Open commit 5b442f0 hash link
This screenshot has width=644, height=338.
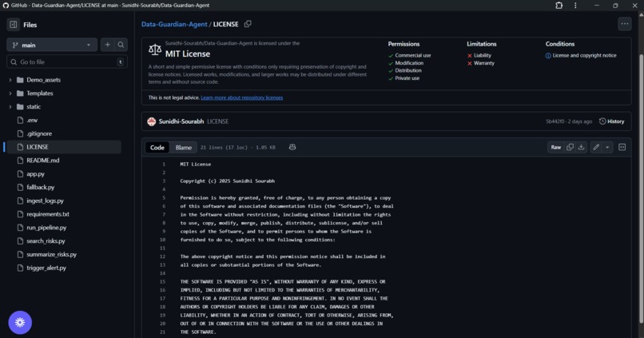(555, 121)
